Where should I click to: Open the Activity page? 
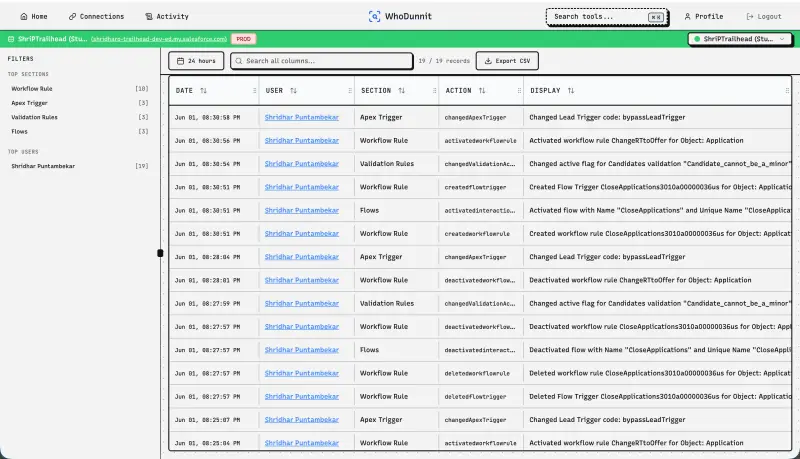[167, 16]
